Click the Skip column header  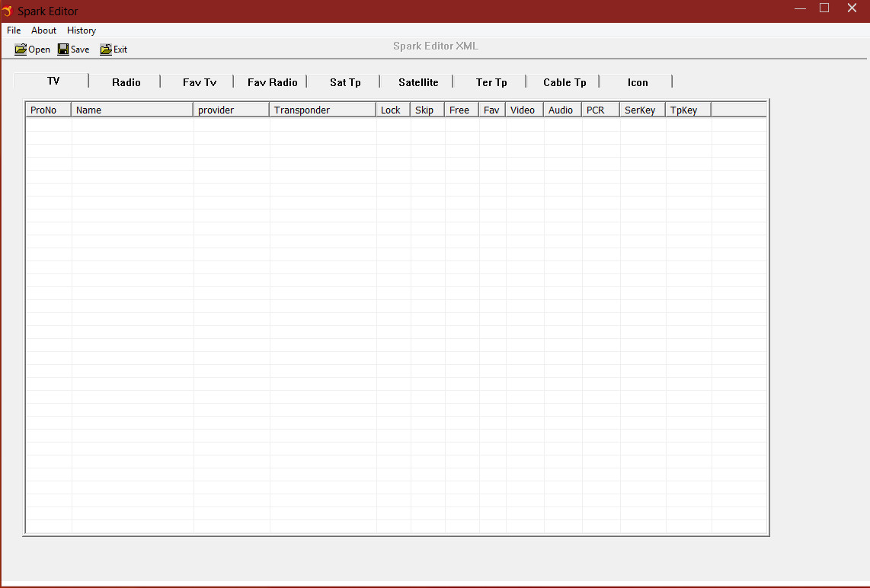(x=427, y=110)
